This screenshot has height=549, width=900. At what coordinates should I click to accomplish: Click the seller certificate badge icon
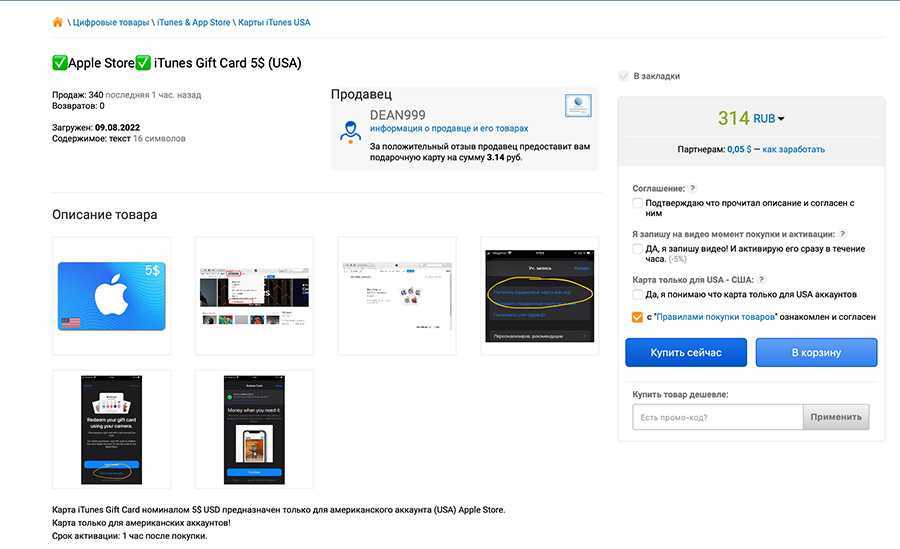pyautogui.click(x=577, y=106)
